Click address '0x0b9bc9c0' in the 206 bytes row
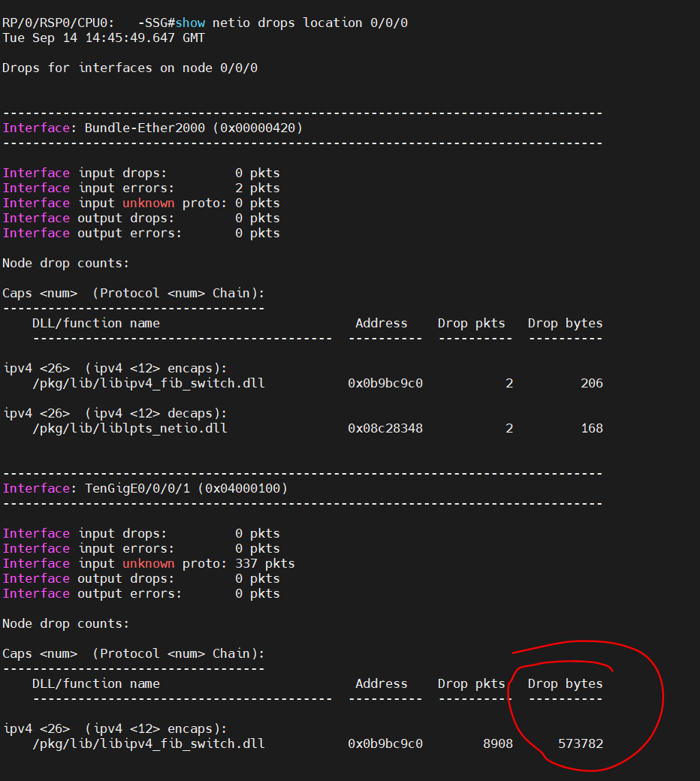The width and height of the screenshot is (700, 781). pyautogui.click(x=385, y=384)
